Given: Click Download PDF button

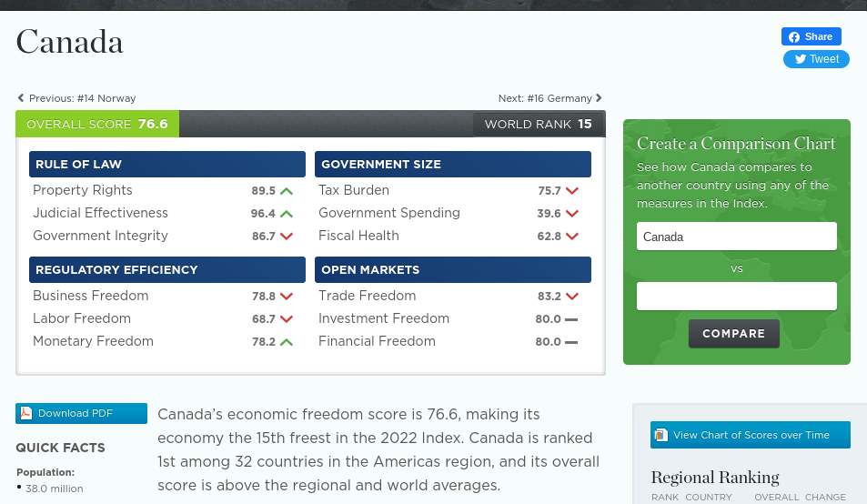Looking at the screenshot, I should click(81, 413).
